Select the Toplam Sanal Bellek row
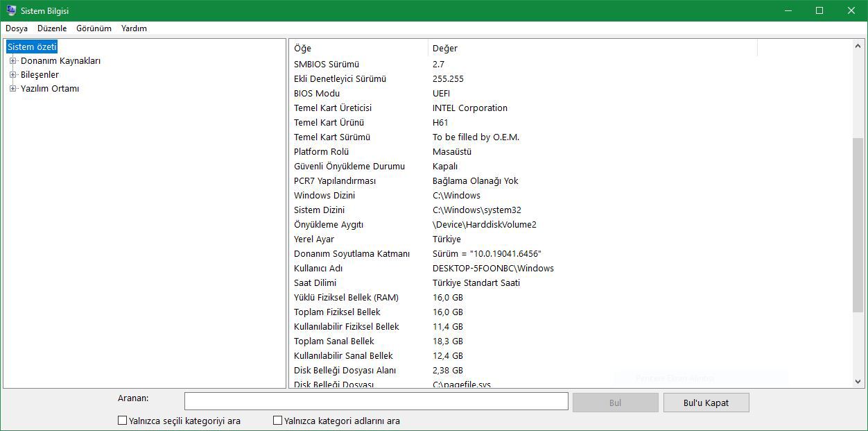The width and height of the screenshot is (868, 431). tap(571, 341)
